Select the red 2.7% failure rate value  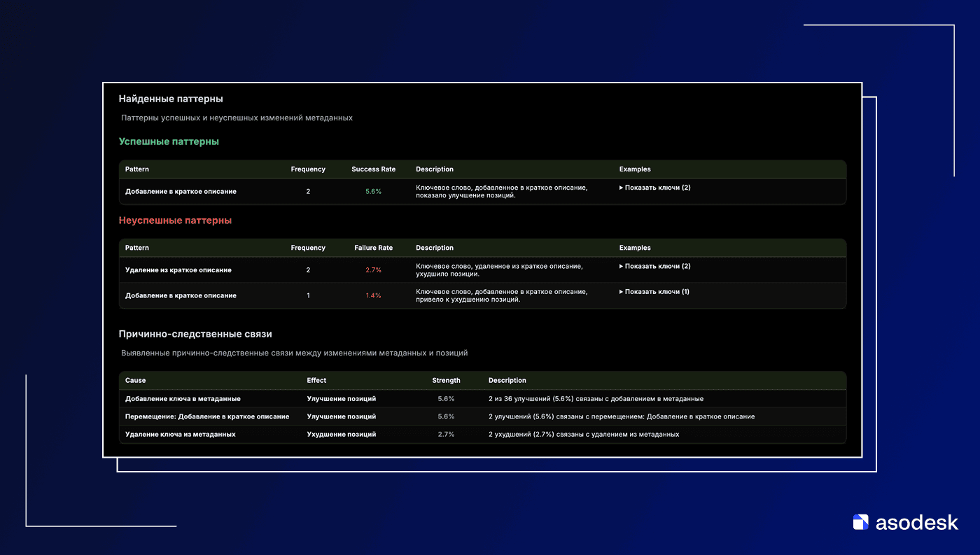pos(373,270)
